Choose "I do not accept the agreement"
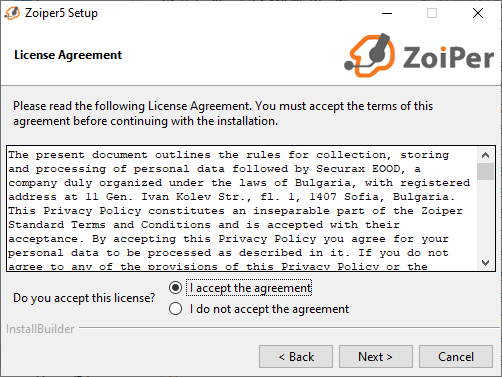This screenshot has height=377, width=502. 175,309
